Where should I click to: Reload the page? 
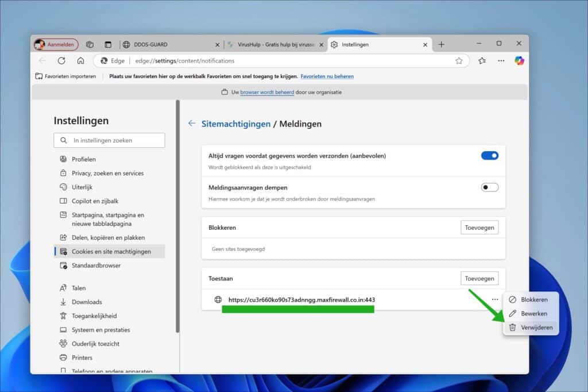pos(61,60)
